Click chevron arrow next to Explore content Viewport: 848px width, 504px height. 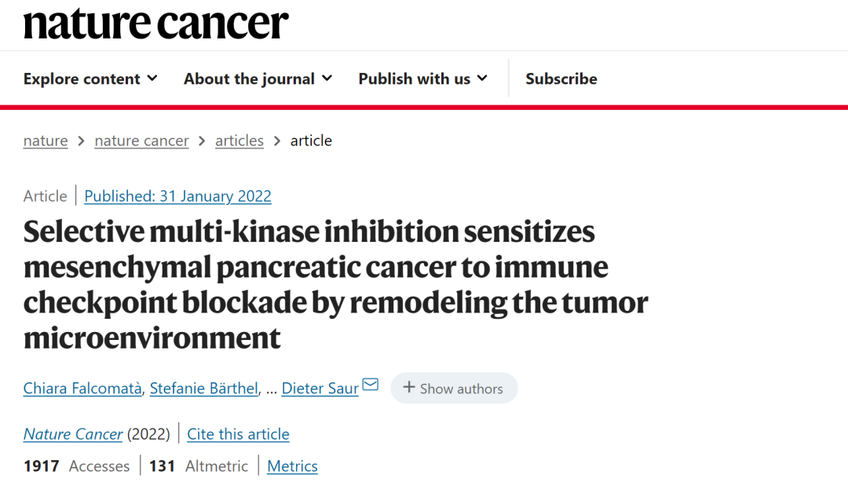click(x=152, y=79)
